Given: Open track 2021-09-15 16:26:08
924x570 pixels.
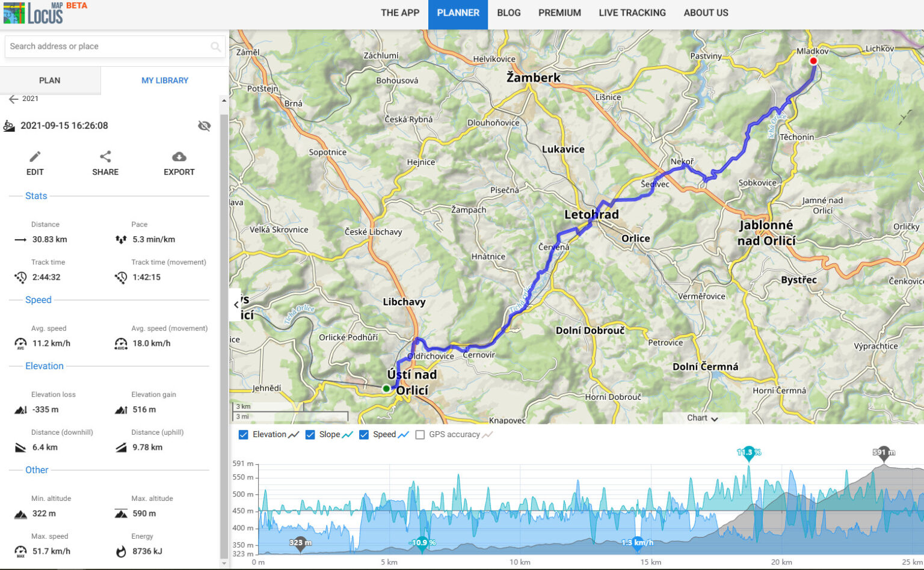Looking at the screenshot, I should coord(64,126).
